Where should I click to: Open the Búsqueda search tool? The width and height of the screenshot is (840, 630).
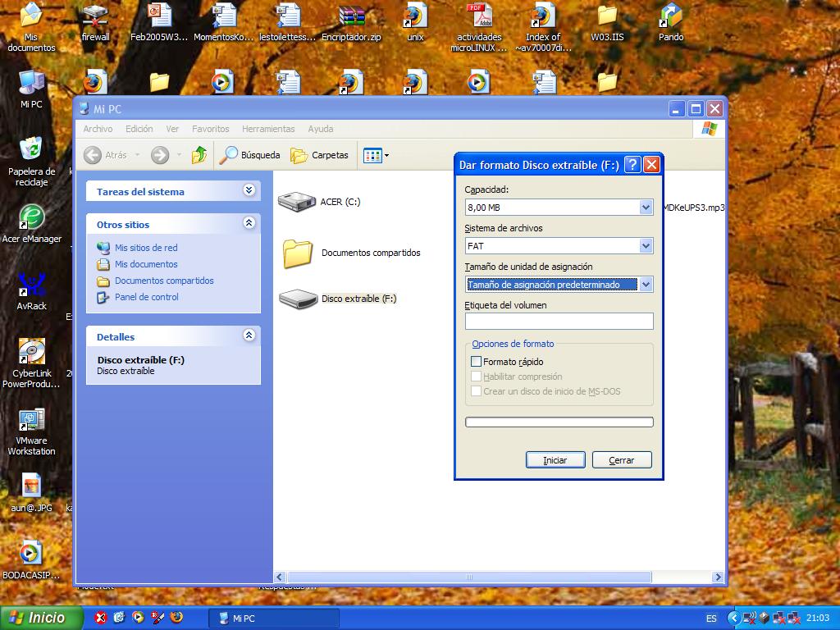coord(249,155)
